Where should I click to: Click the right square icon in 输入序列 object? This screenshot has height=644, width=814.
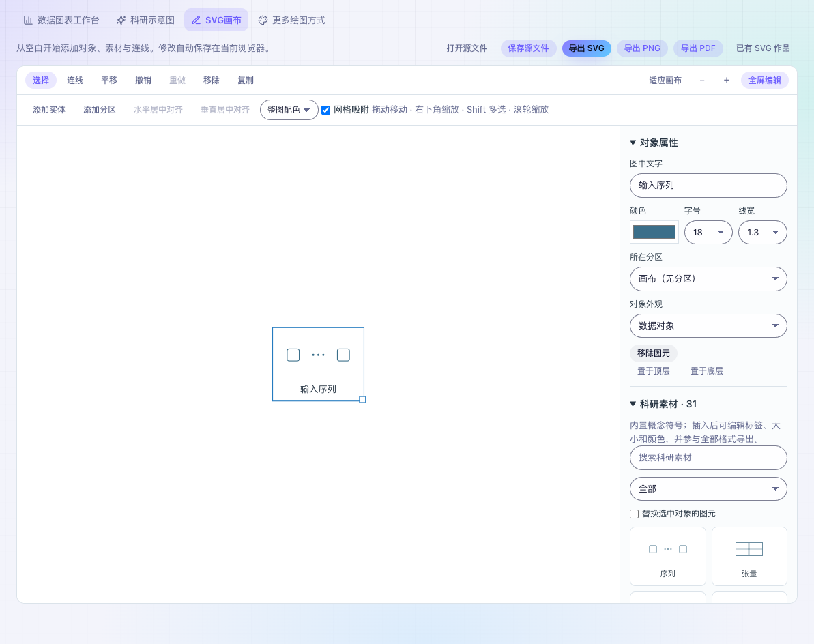pyautogui.click(x=343, y=355)
